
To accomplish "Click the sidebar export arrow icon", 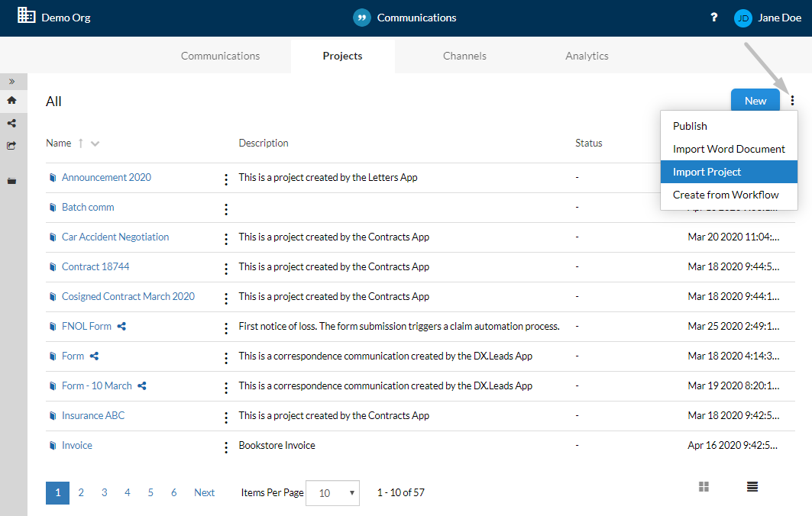I will pos(11,146).
